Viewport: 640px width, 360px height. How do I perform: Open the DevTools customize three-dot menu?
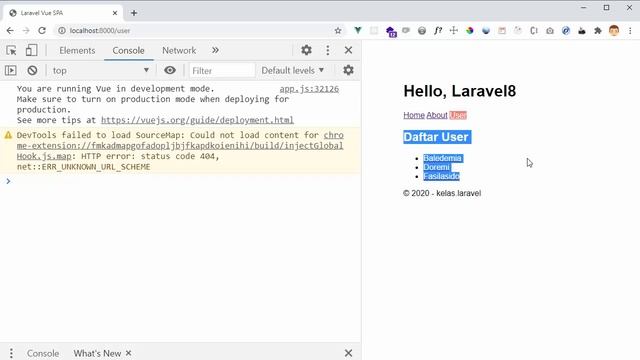[x=328, y=50]
